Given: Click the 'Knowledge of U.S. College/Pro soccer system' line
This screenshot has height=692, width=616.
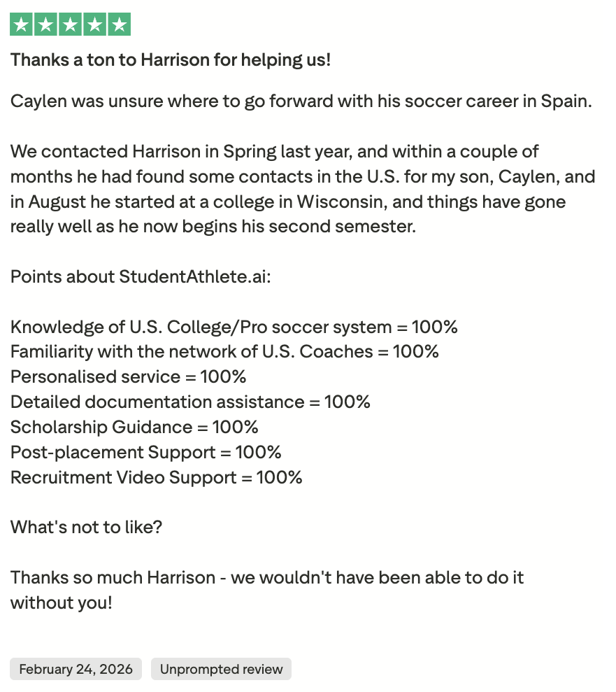Looking at the screenshot, I should tap(234, 327).
